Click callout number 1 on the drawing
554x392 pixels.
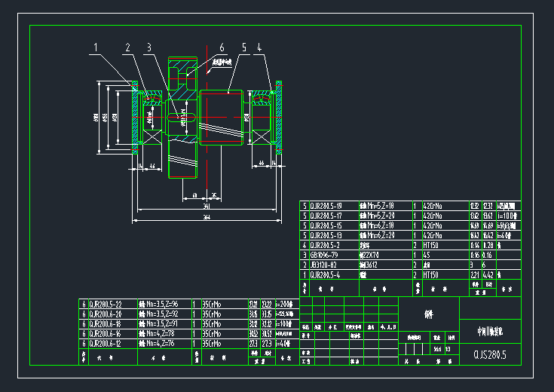coord(96,47)
